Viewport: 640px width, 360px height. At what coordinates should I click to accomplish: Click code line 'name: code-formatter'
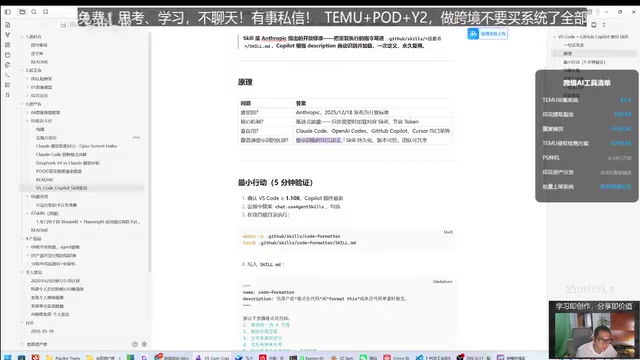click(x=269, y=292)
